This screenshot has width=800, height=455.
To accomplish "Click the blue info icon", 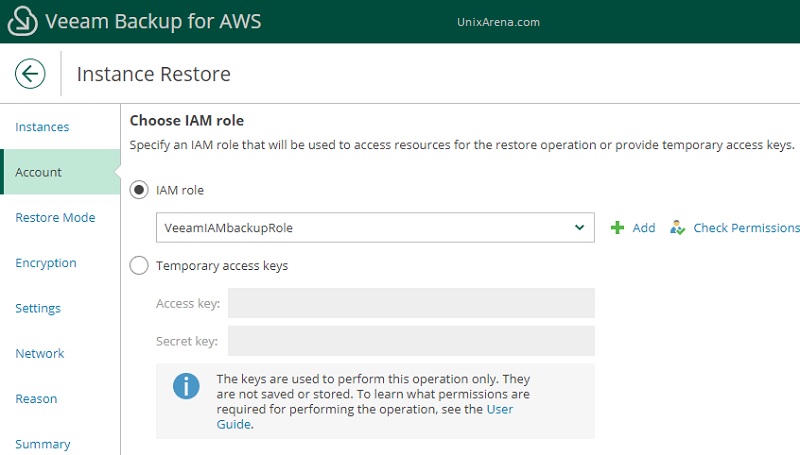I will coord(186,386).
